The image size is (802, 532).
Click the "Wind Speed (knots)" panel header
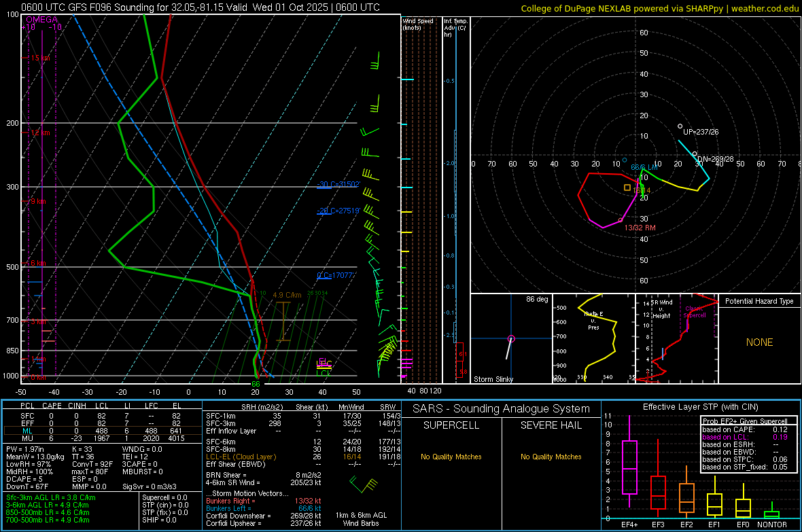418,24
